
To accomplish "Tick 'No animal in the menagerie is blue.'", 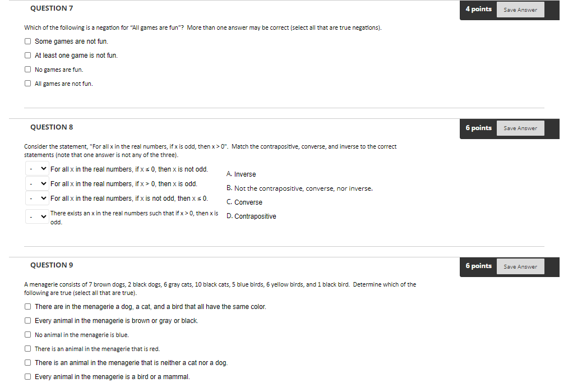I will (x=28, y=335).
